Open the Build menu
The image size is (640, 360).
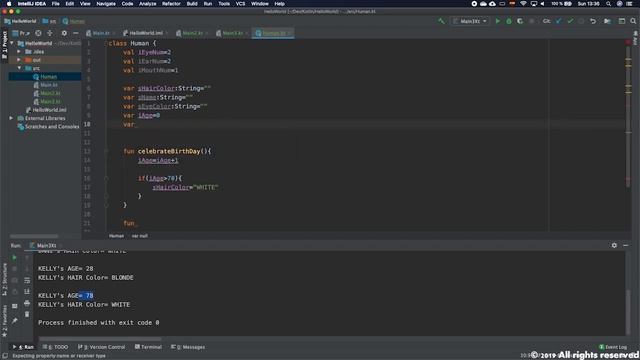coord(192,4)
